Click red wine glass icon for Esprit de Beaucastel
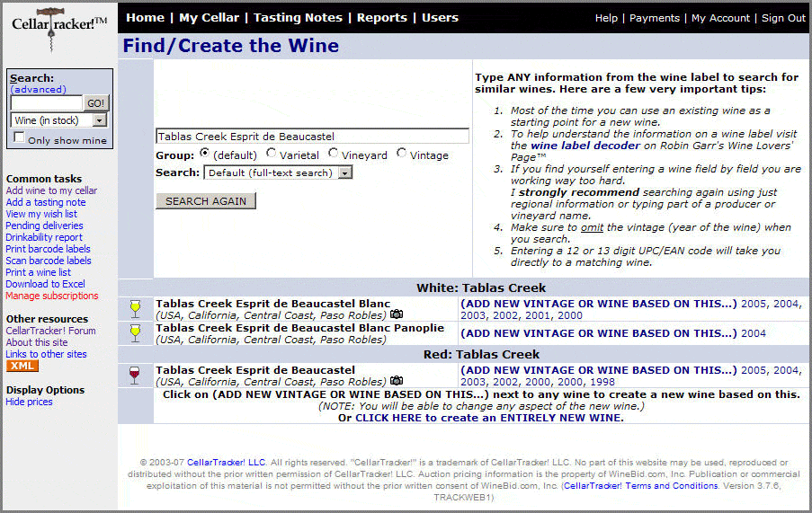 [135, 376]
